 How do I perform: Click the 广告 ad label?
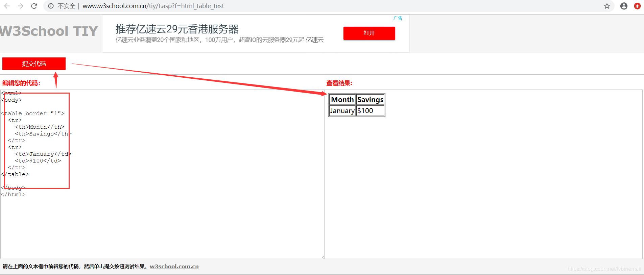point(398,18)
